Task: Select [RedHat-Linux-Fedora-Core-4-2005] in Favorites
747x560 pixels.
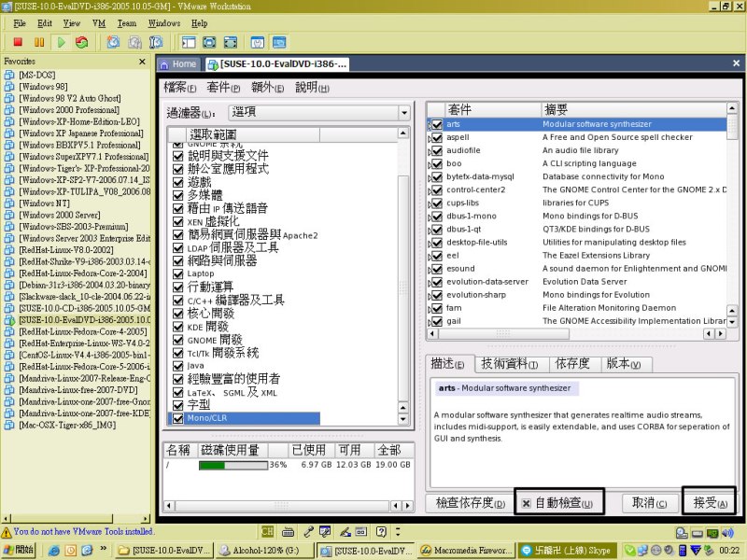Action: pos(83,332)
